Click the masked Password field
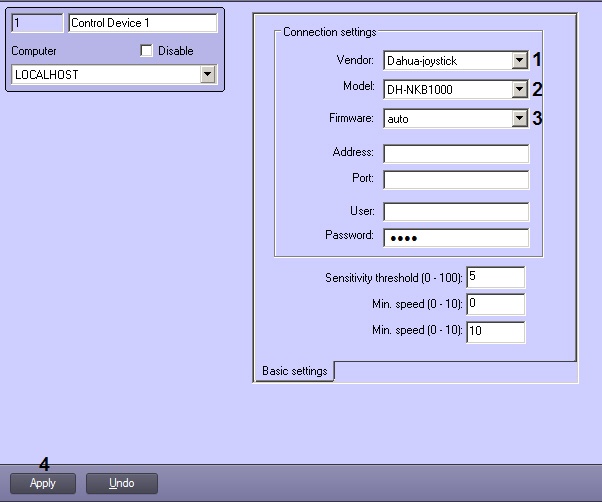The width and height of the screenshot is (602, 502). click(455, 237)
